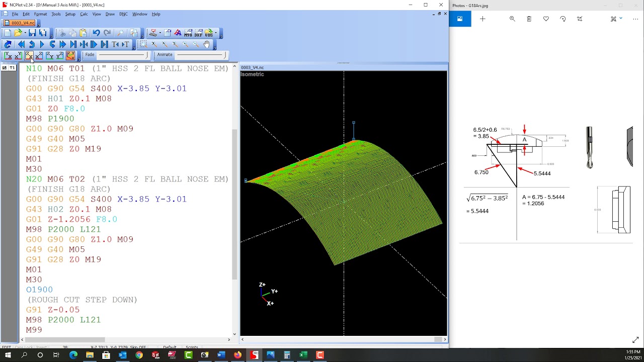Create a new file in NCPlot toolbar
The width and height of the screenshot is (644, 362).
pyautogui.click(x=8, y=33)
